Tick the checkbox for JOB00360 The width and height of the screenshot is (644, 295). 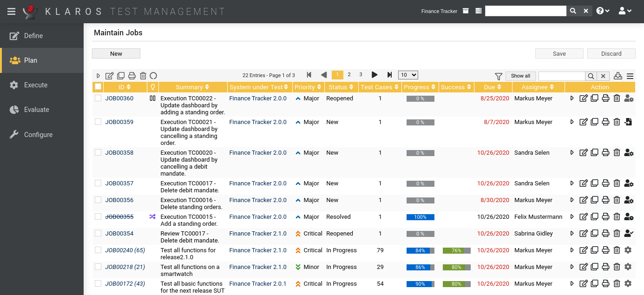(98, 98)
